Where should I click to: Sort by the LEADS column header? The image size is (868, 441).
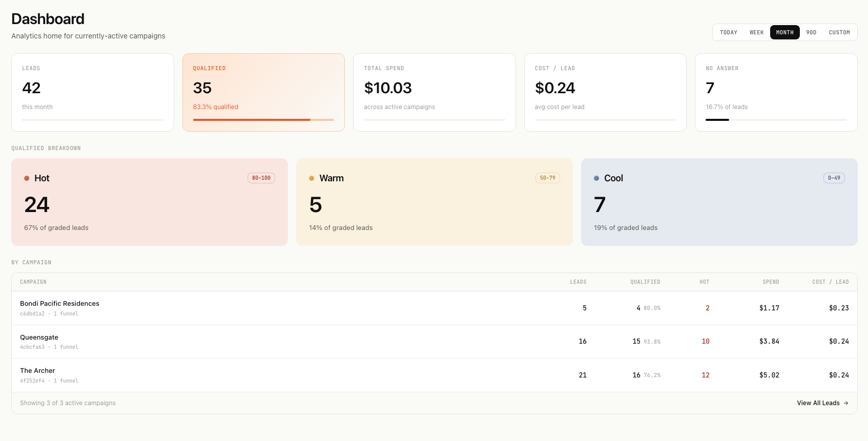click(578, 282)
